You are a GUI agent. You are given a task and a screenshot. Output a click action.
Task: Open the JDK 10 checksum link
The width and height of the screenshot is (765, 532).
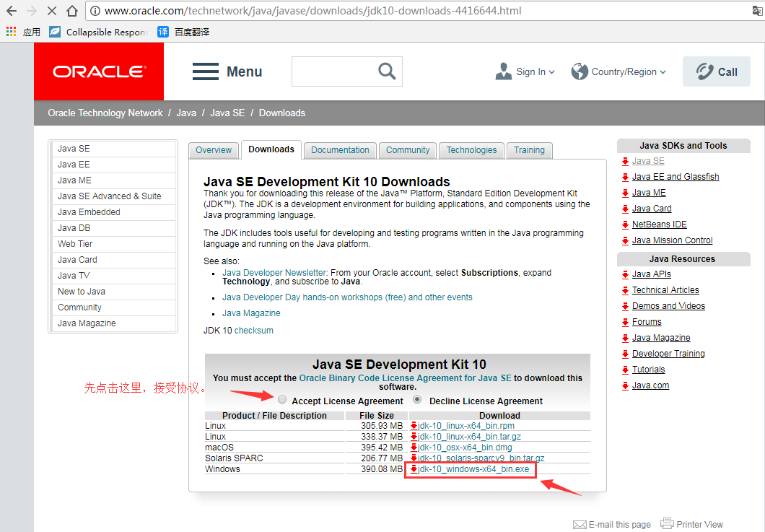pos(254,331)
